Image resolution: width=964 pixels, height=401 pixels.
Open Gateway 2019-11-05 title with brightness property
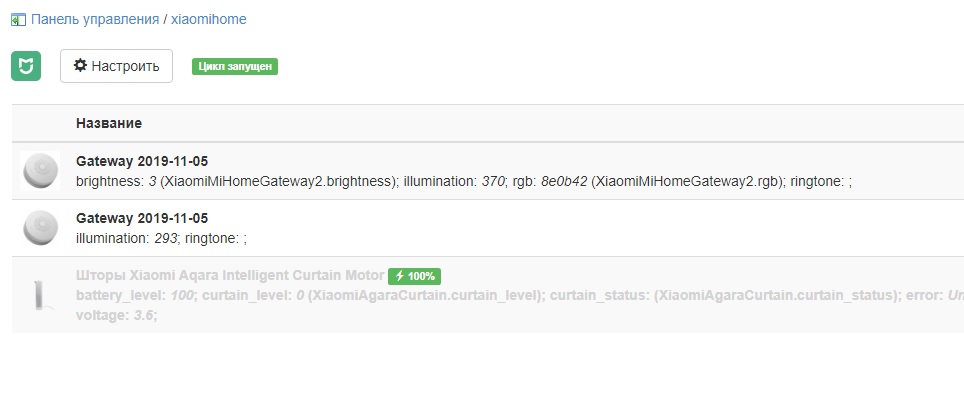click(142, 161)
